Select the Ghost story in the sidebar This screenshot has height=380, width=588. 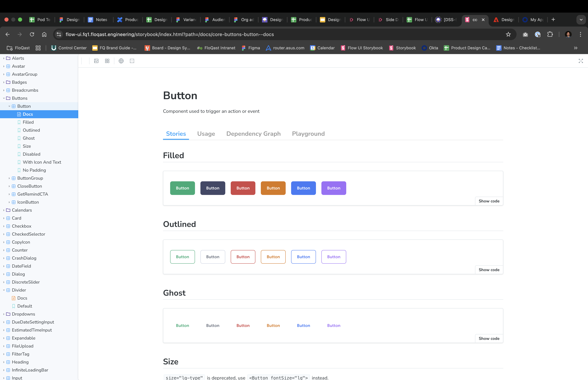[29, 138]
